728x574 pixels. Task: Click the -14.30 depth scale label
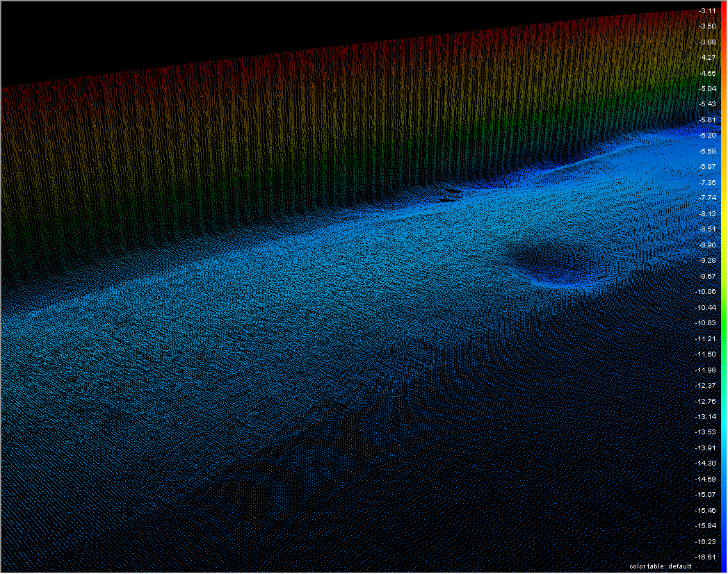(x=706, y=463)
